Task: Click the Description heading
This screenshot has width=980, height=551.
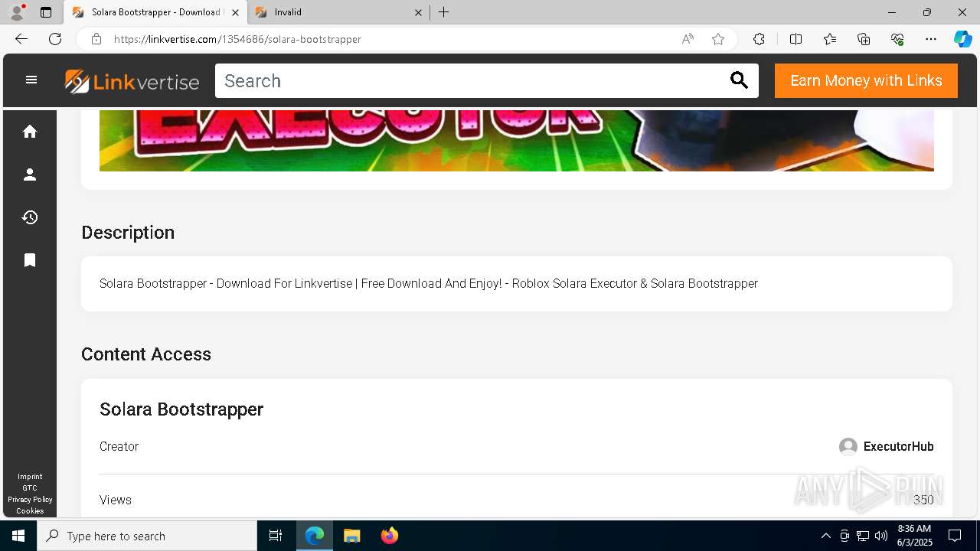Action: tap(128, 233)
